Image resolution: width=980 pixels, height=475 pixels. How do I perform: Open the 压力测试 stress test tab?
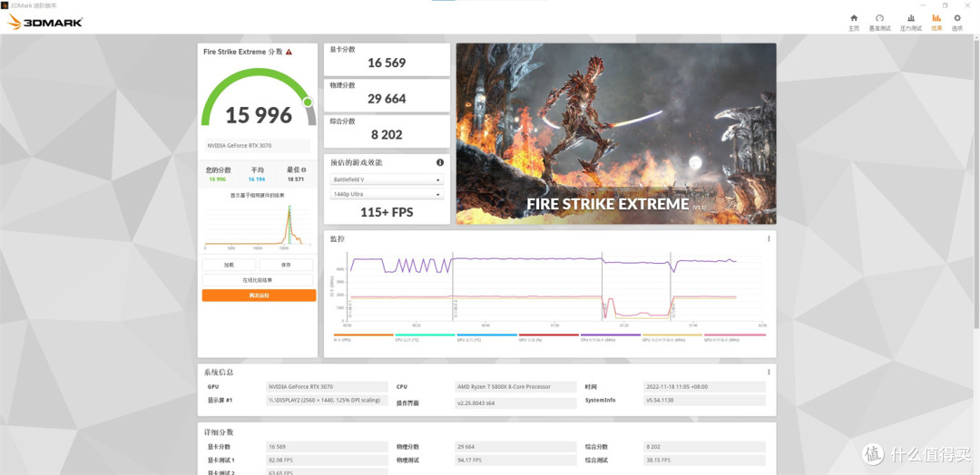(x=911, y=22)
